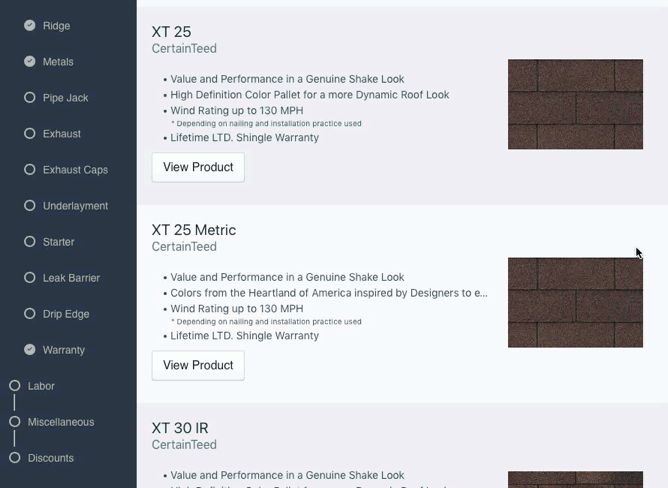Viewport: 668px width, 488px height.
Task: Select Pipe Jack in the sidebar
Action: [65, 98]
